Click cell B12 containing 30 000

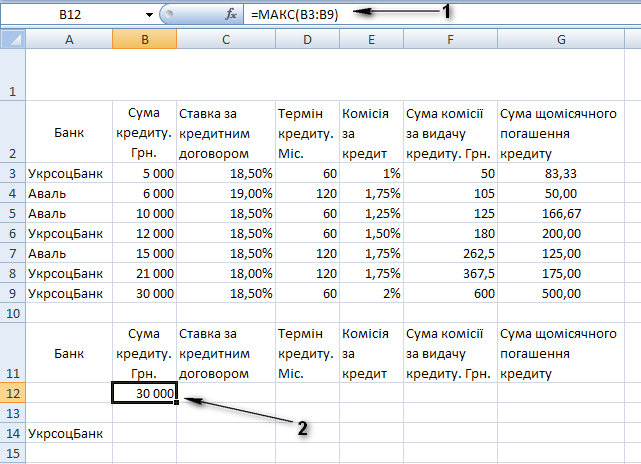(144, 393)
